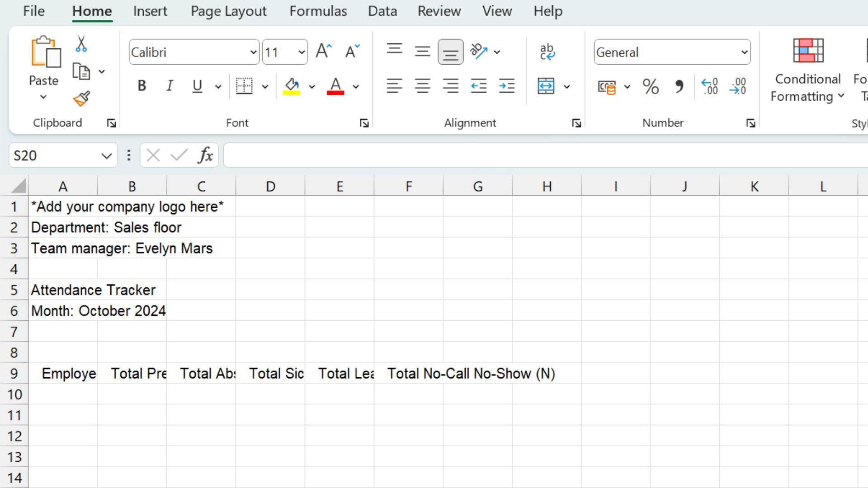868x488 pixels.
Task: Toggle underline formatting
Action: pyautogui.click(x=197, y=86)
